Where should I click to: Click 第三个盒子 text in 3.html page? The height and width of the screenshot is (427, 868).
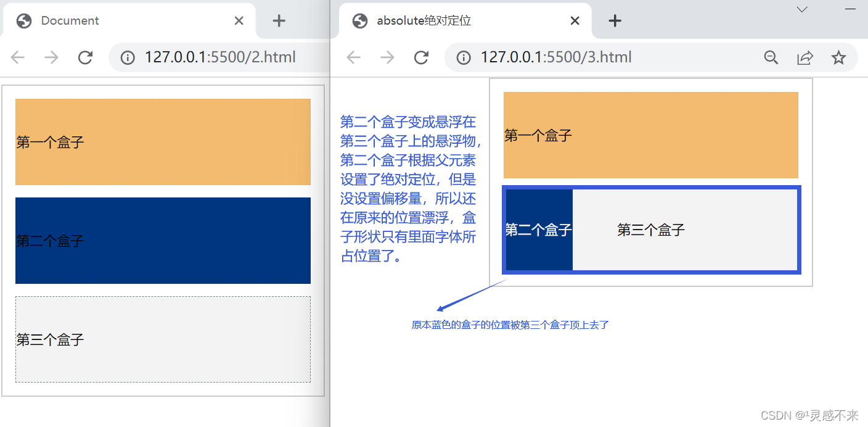click(x=651, y=230)
